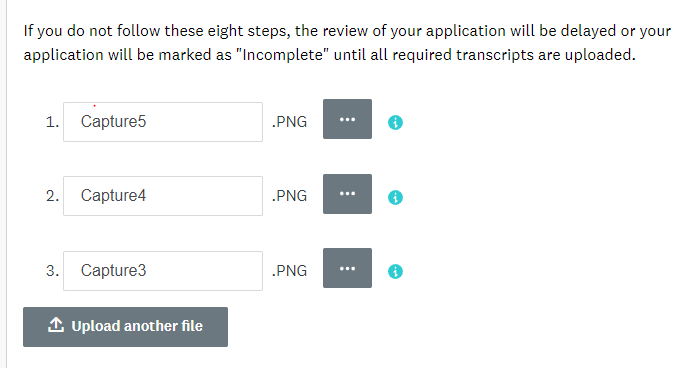Click the info icon beside Capture5
The image size is (698, 368).
tap(395, 122)
